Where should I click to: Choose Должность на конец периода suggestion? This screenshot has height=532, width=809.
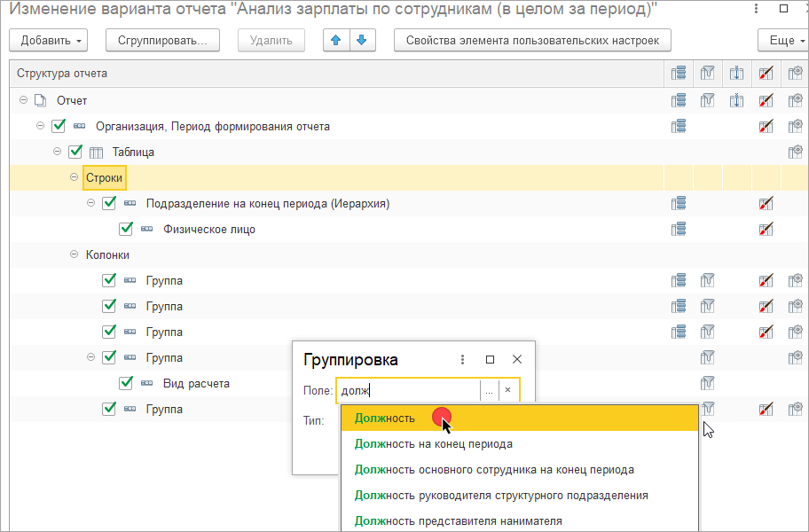[x=433, y=443]
